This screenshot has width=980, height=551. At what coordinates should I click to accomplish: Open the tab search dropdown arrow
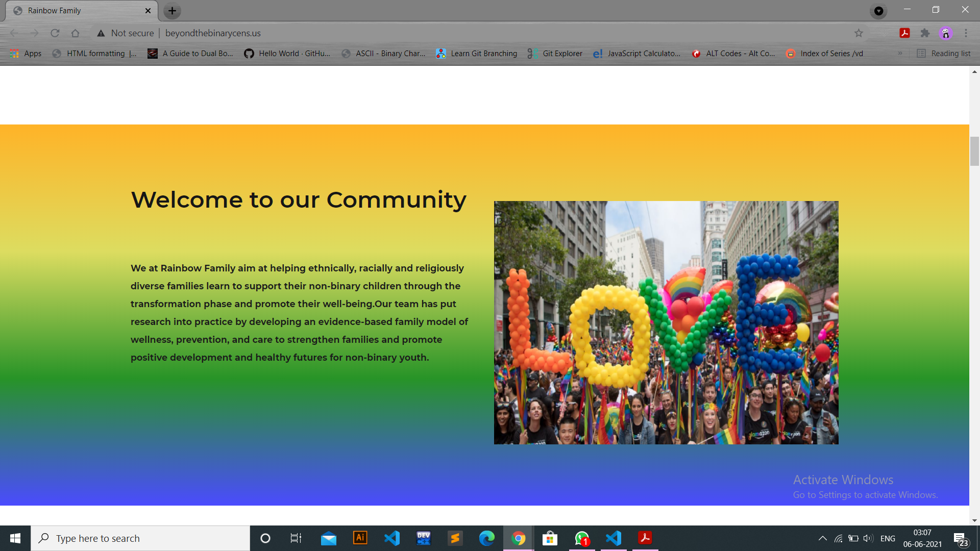pos(878,11)
